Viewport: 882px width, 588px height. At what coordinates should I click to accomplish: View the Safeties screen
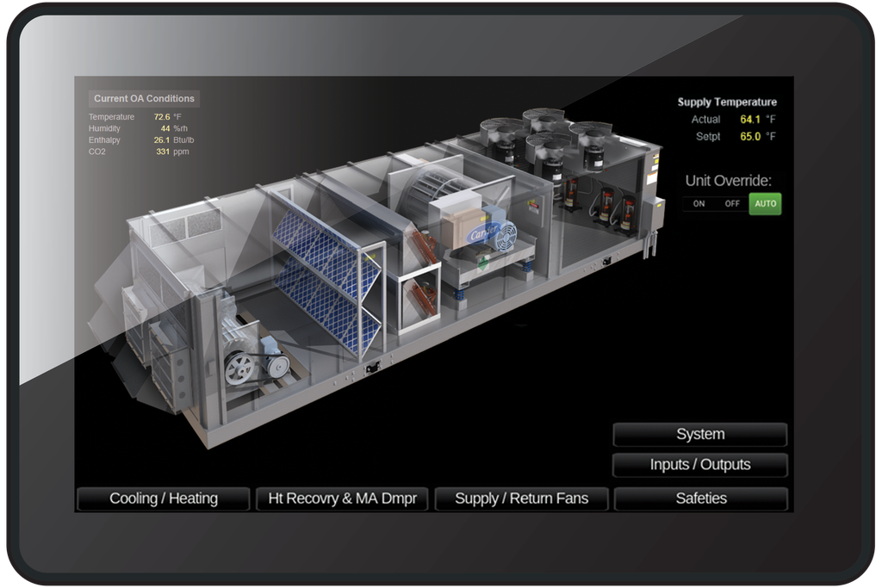pos(700,498)
